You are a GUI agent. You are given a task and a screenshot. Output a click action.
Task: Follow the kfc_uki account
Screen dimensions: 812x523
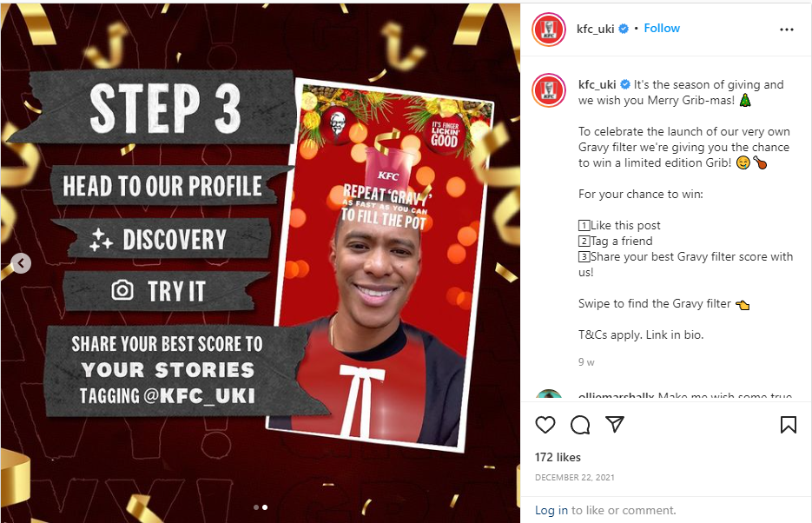click(x=662, y=29)
